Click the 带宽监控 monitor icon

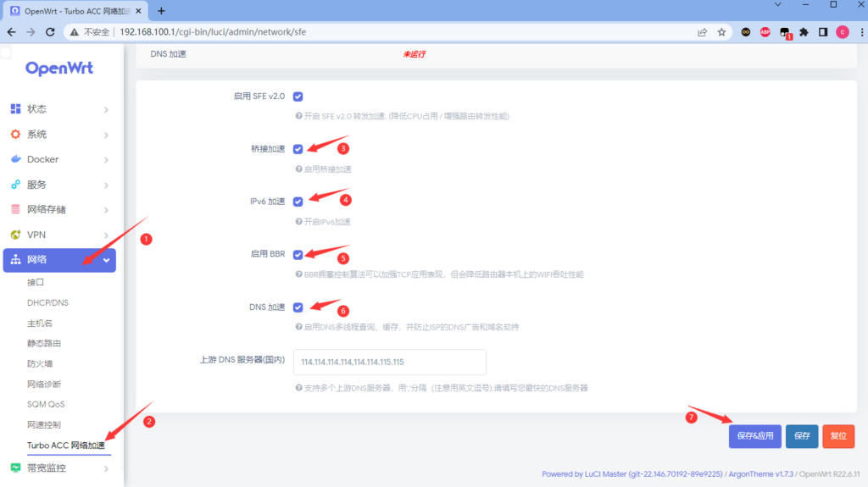click(15, 468)
